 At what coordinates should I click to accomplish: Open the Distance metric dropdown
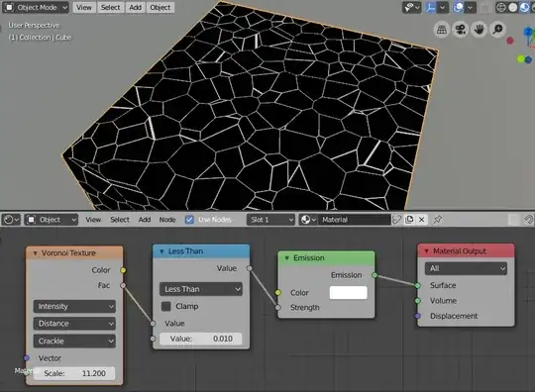74,324
